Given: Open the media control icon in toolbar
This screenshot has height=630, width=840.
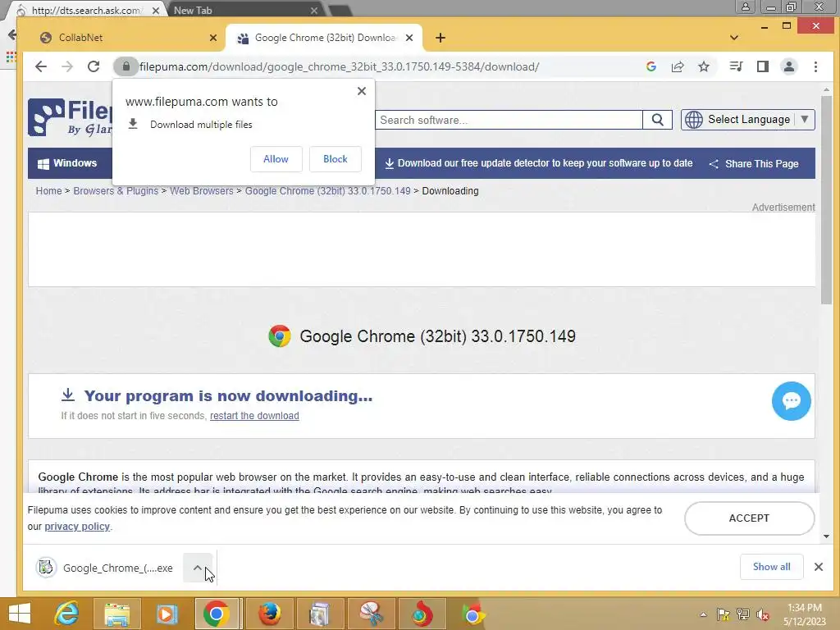Looking at the screenshot, I should [x=736, y=66].
